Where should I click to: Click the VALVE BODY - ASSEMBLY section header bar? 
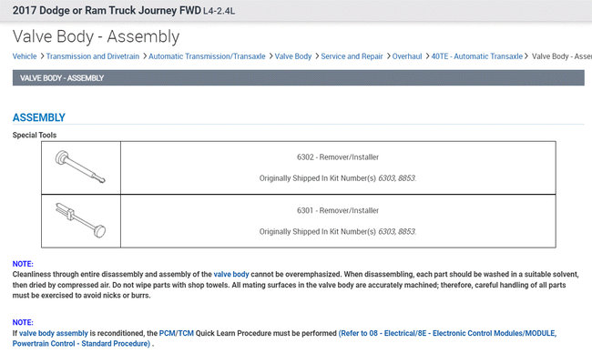297,77
